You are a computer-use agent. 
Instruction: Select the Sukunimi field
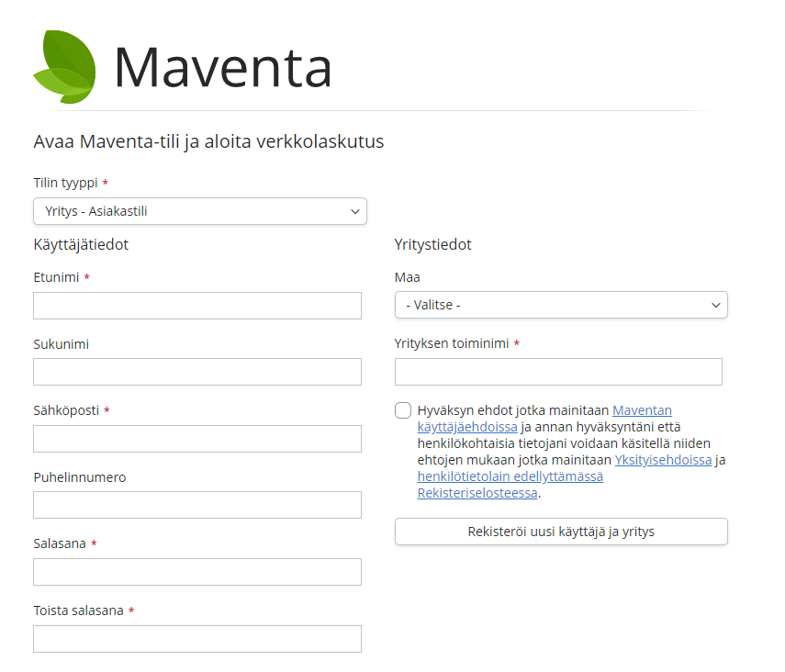[x=196, y=372]
